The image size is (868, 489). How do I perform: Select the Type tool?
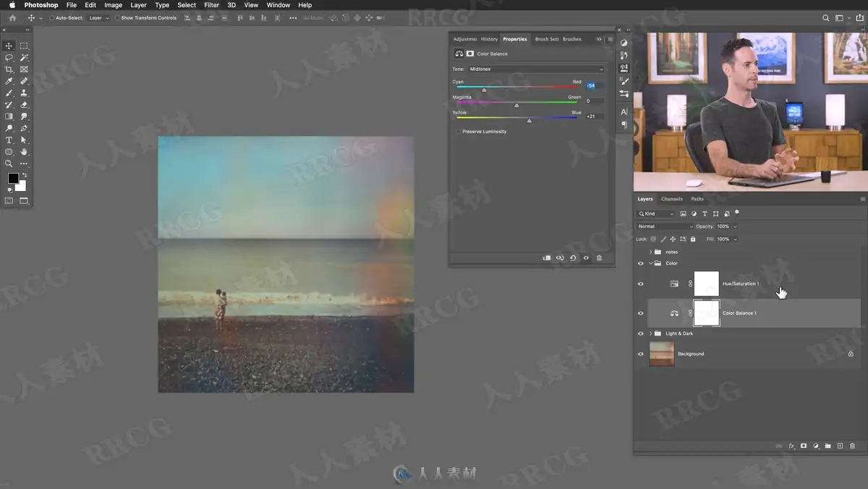pyautogui.click(x=9, y=140)
